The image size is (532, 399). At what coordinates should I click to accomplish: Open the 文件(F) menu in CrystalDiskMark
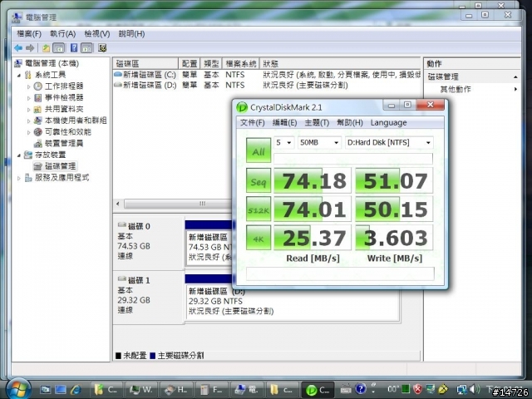pyautogui.click(x=253, y=122)
